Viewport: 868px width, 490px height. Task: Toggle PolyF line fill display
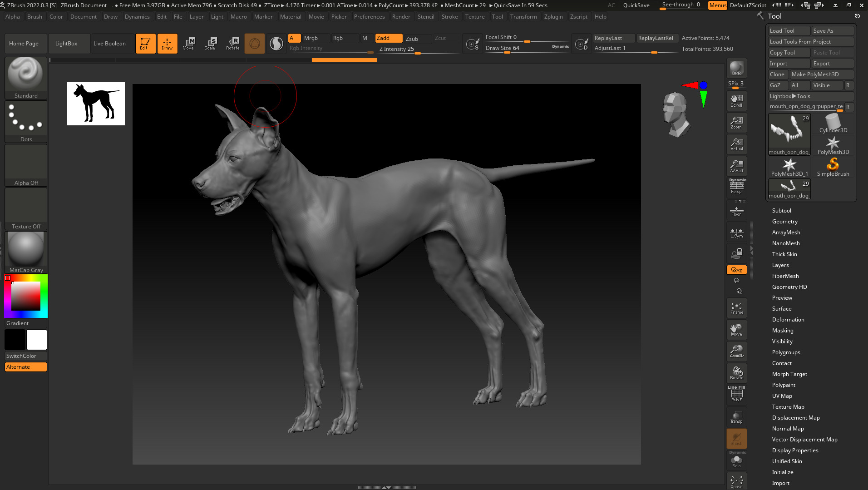[x=736, y=394]
